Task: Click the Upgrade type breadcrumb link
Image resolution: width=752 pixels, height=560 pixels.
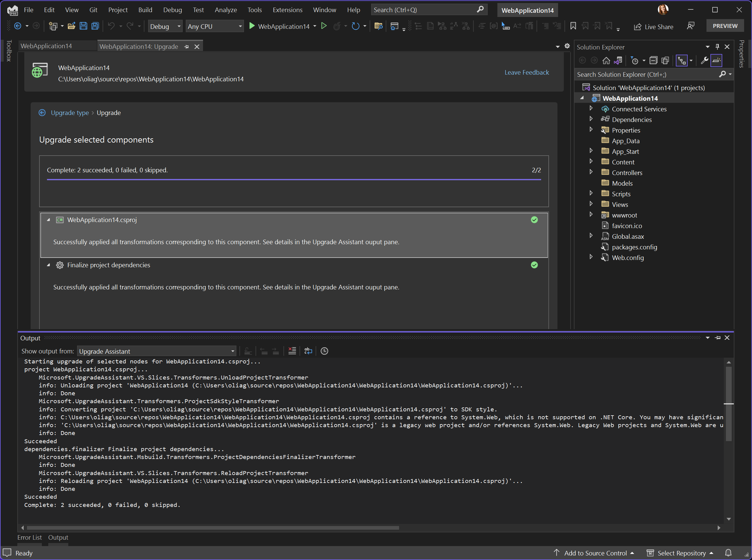Action: click(70, 113)
